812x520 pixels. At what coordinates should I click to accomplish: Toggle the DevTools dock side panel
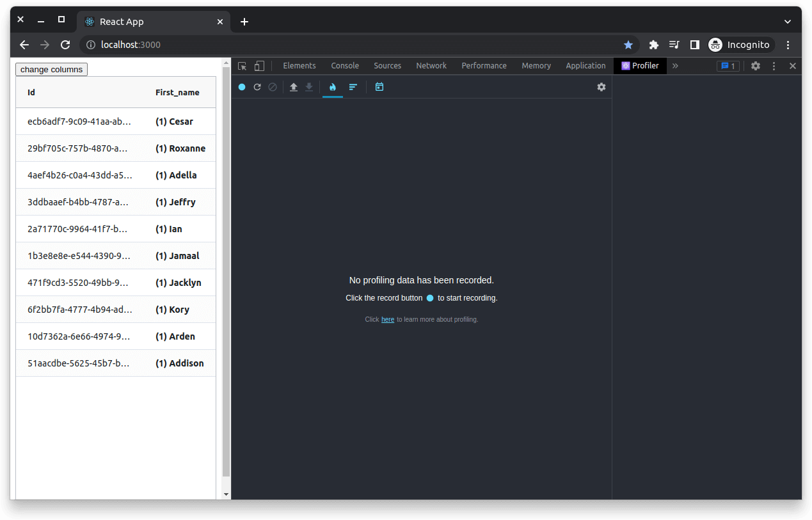click(695, 45)
